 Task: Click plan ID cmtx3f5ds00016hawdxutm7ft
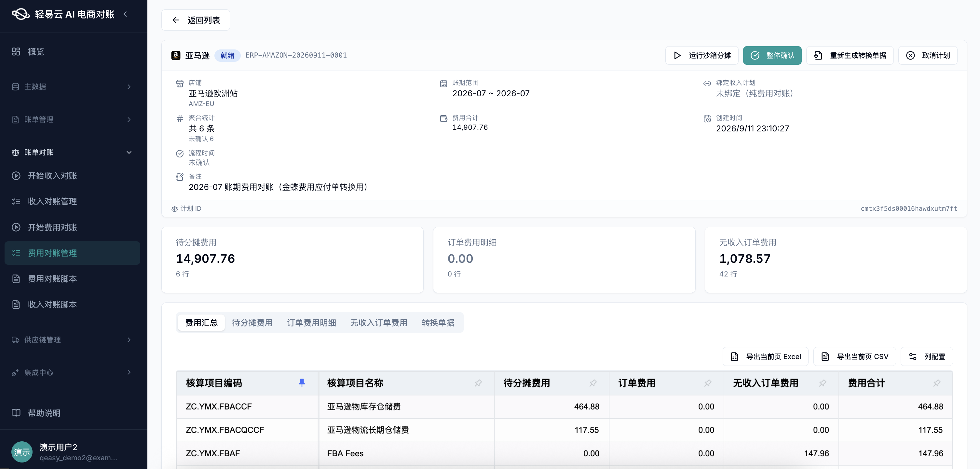(909, 208)
